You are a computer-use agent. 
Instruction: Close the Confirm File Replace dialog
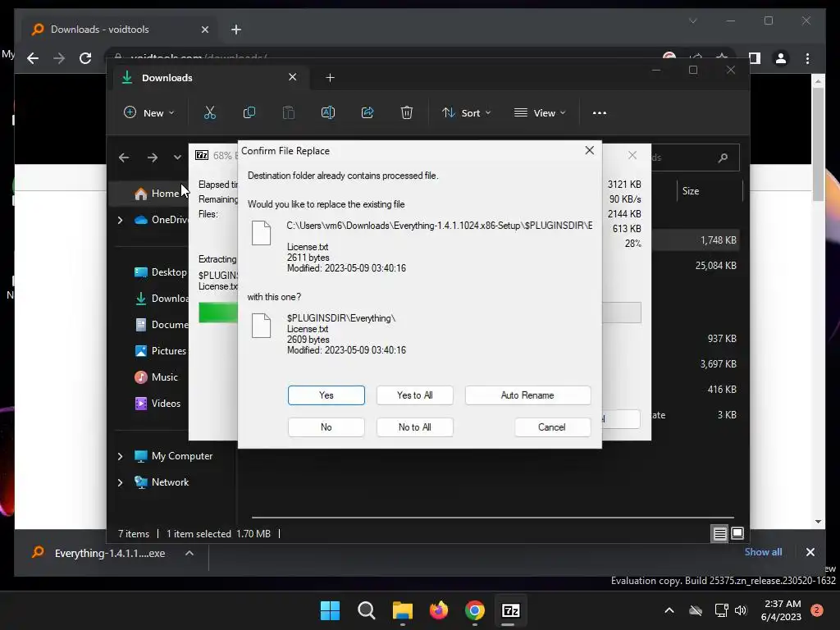[589, 151]
